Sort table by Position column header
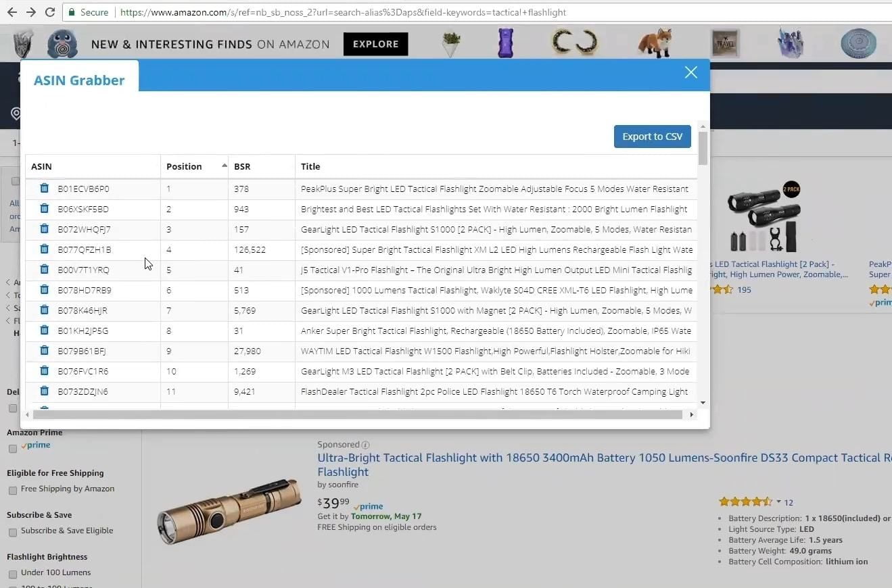Viewport: 892px width, 588px height. (194, 166)
